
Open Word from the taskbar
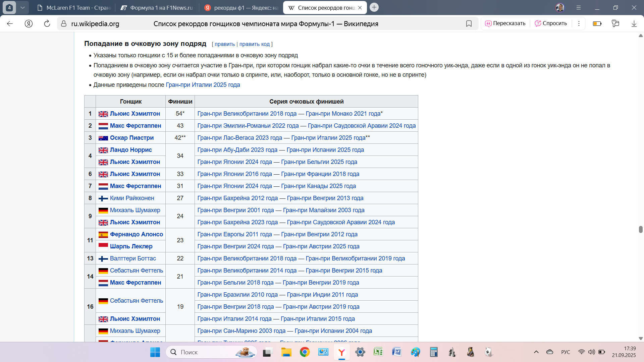point(397,352)
